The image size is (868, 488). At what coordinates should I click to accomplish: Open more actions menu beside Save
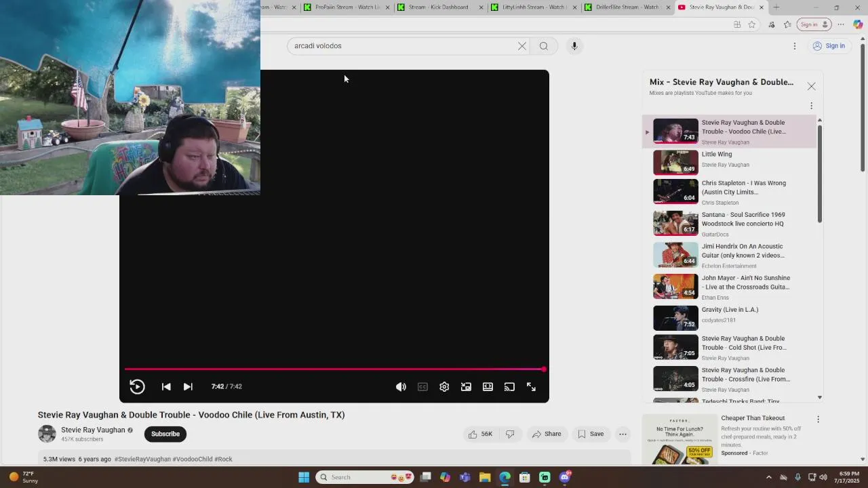tap(623, 434)
